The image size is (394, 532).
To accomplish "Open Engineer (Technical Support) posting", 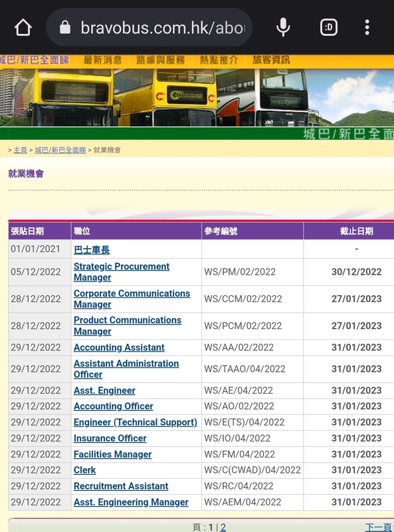I will pos(136,422).
